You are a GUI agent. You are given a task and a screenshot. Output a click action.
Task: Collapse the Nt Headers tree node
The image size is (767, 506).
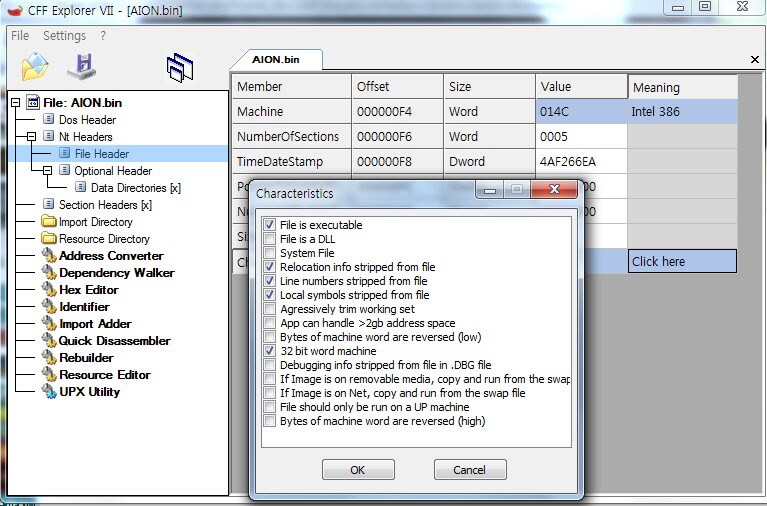pyautogui.click(x=32, y=137)
